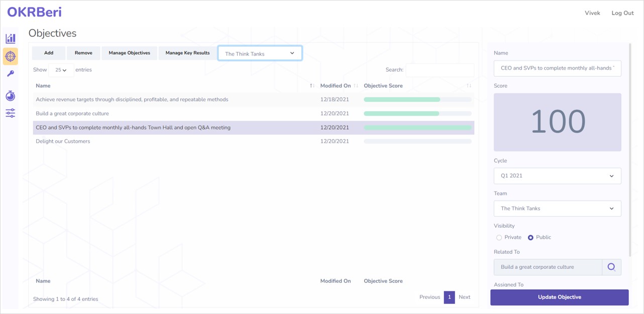
Task: Open the Cycle Q1 2021 dropdown
Action: (558, 176)
